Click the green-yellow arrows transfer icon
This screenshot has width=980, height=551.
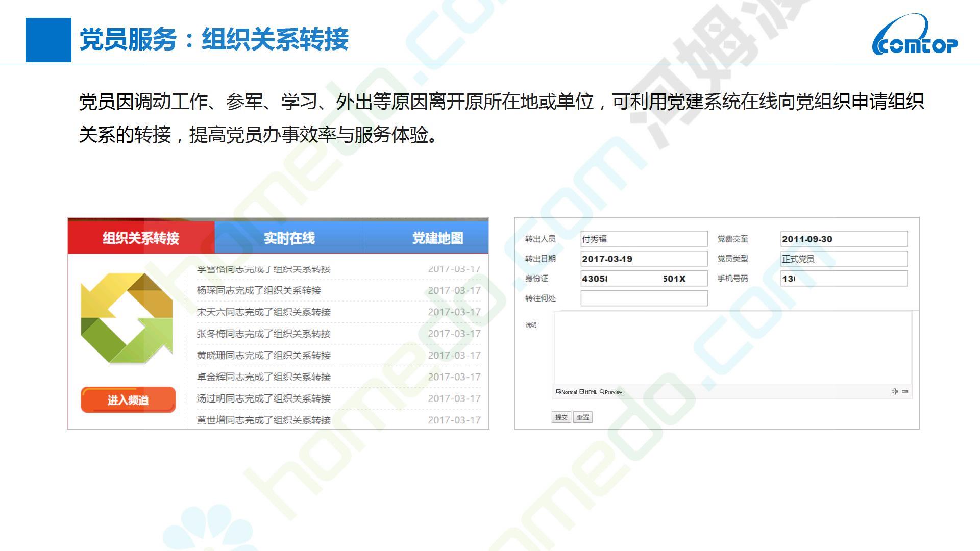[x=127, y=318]
